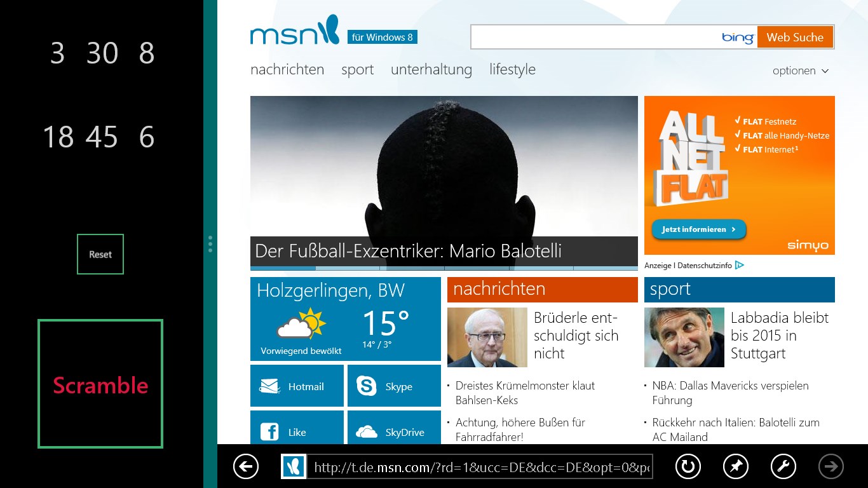This screenshot has width=868, height=488.
Task: Click the Vorwiegend bewölkt weather description
Action: tap(301, 351)
